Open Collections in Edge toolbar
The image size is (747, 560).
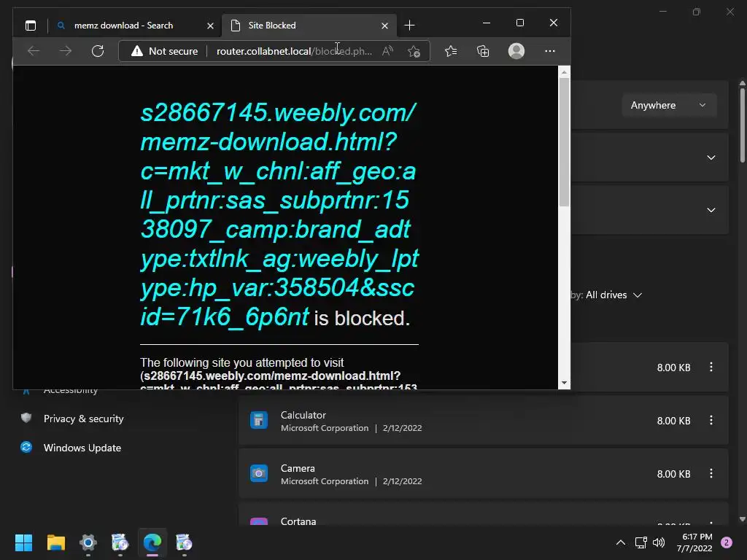483,51
